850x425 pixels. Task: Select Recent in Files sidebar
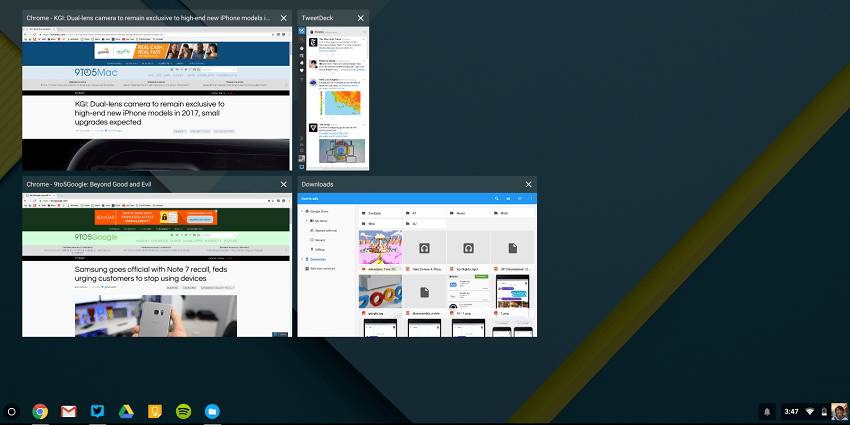(319, 240)
